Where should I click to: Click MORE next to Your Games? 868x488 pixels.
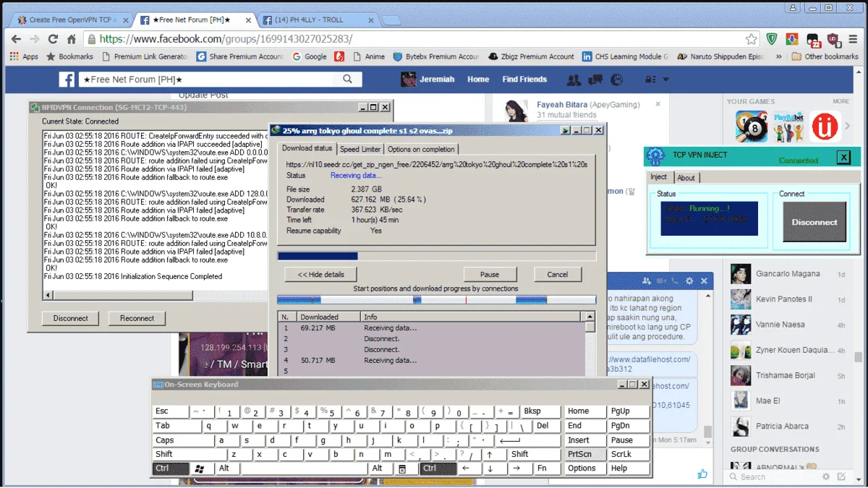point(841,101)
